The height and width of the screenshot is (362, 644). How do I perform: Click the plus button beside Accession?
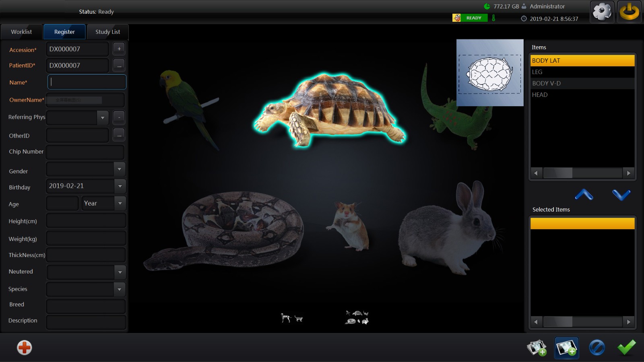tap(119, 49)
